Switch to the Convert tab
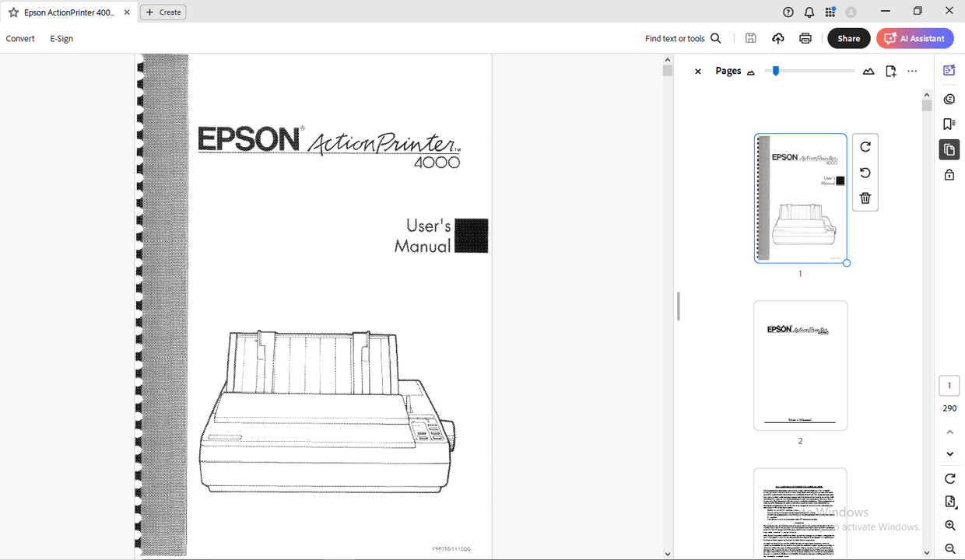 coord(20,38)
